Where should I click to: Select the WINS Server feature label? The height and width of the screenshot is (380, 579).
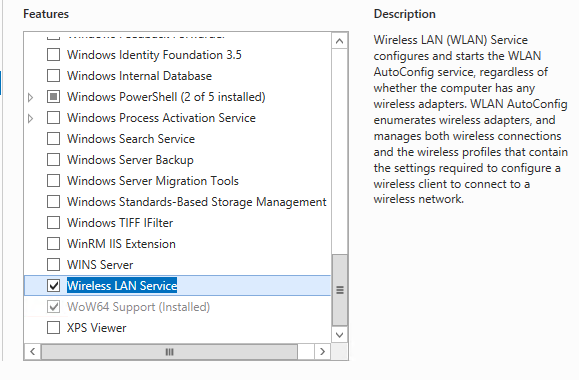click(100, 265)
